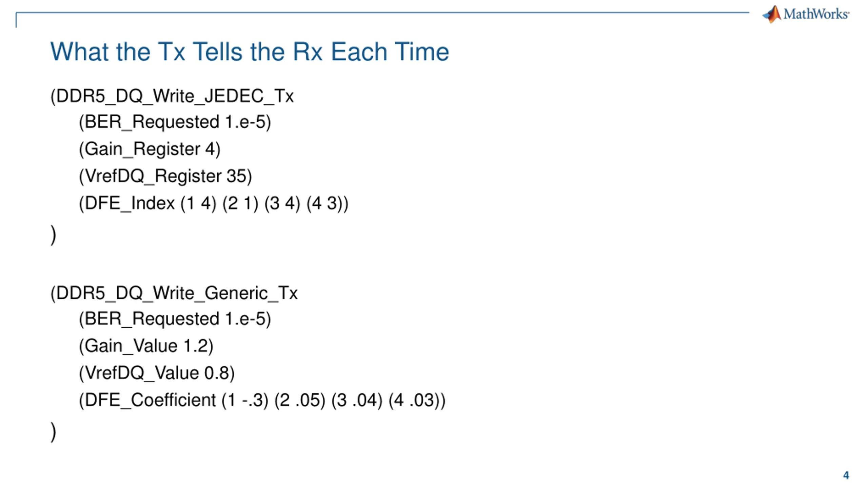Click the MathWorks wordmark text

[816, 14]
